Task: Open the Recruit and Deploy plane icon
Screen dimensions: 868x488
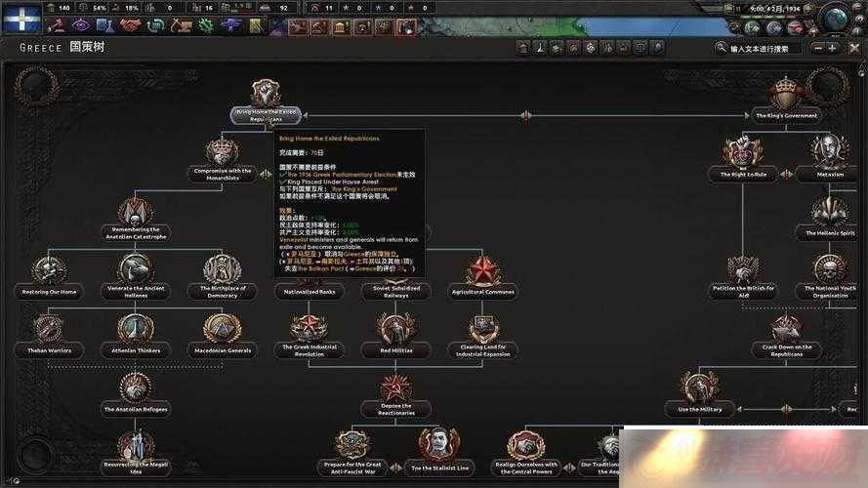Action: tap(230, 26)
